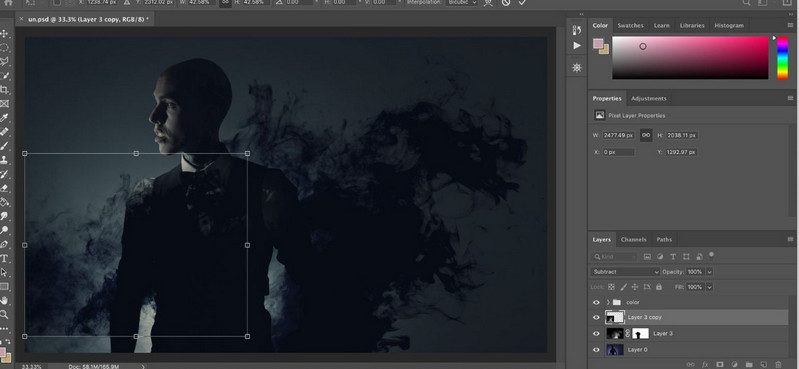Add a layer mask from Layers footer
The image size is (799, 369).
720,364
